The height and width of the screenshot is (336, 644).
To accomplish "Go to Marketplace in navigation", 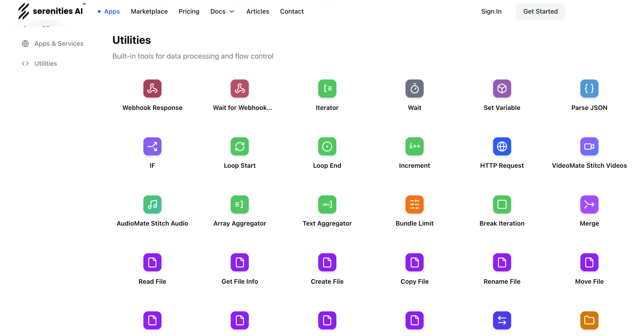I will click(149, 11).
